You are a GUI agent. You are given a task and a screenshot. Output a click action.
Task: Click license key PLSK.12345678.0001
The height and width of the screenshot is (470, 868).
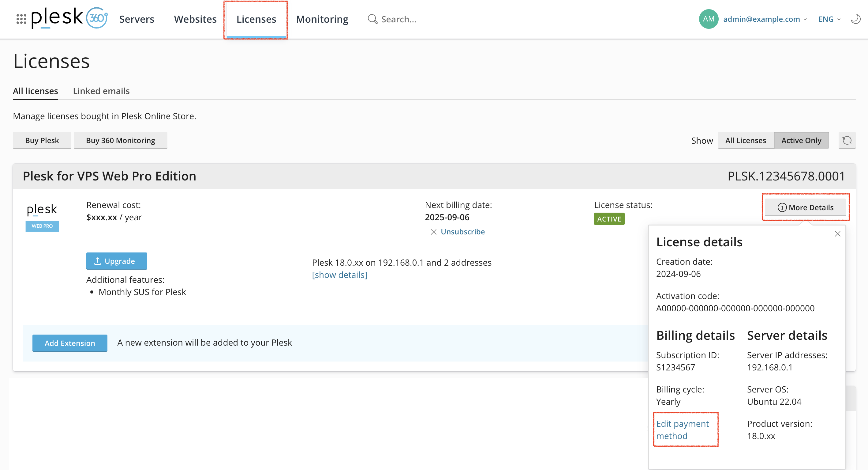click(x=786, y=176)
